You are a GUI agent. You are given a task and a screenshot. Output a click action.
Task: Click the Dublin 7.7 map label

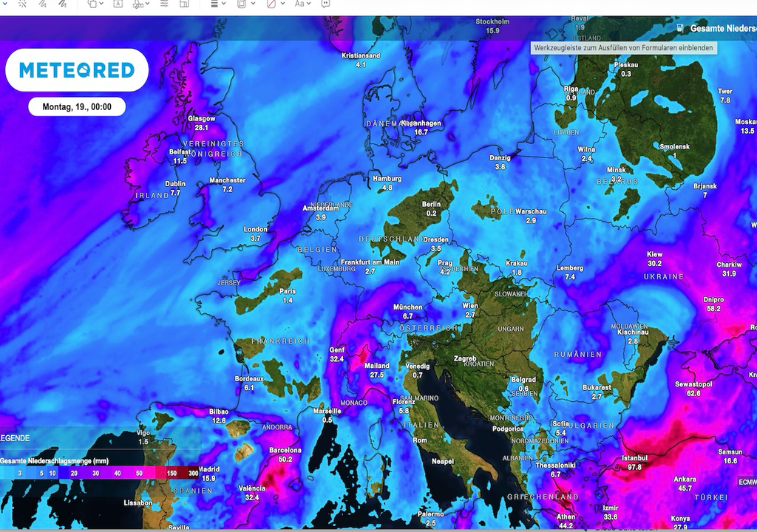pos(175,188)
